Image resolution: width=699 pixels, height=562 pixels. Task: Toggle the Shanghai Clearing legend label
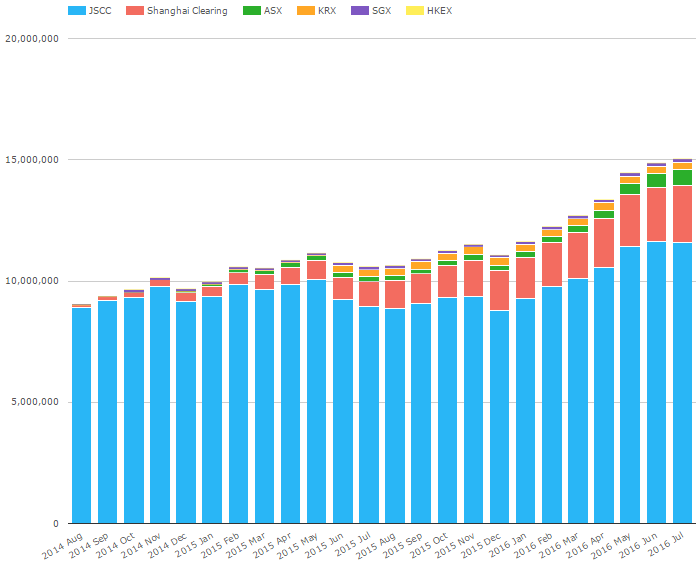(x=187, y=11)
